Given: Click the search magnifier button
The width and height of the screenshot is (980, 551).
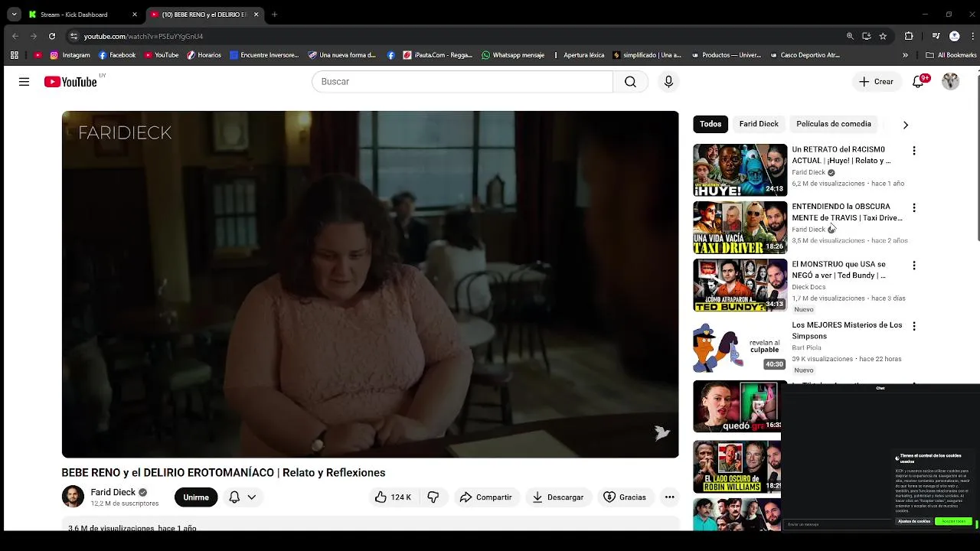Looking at the screenshot, I should point(630,82).
